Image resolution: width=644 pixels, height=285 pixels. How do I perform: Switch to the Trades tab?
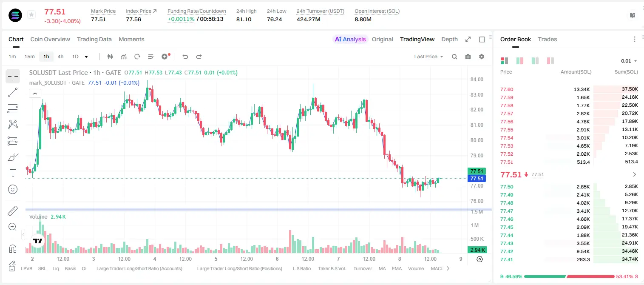coord(548,39)
